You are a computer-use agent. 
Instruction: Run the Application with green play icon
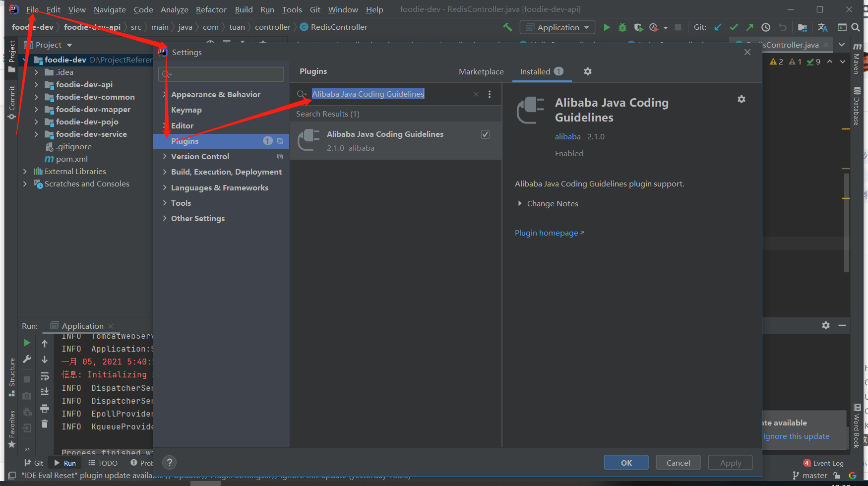coord(606,27)
